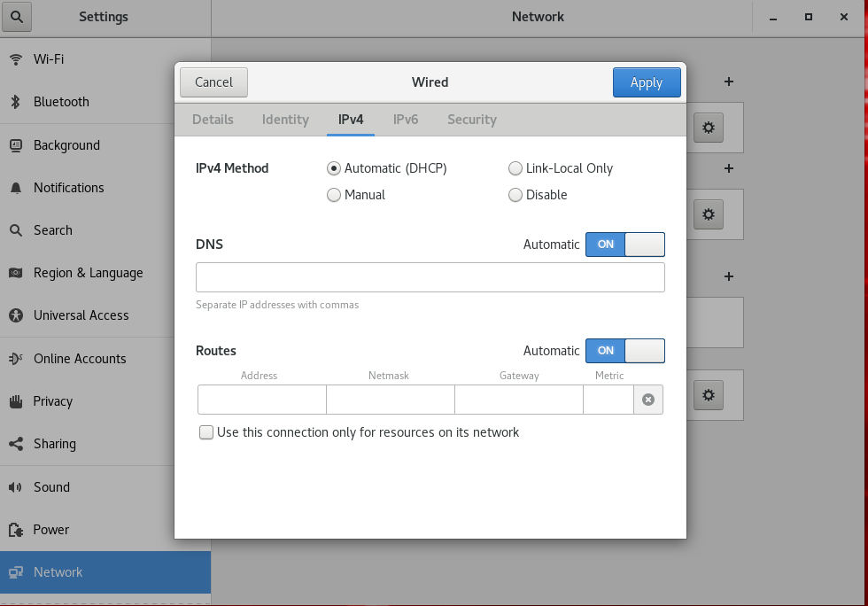Click the route Address field
This screenshot has height=606, width=868.
262,400
